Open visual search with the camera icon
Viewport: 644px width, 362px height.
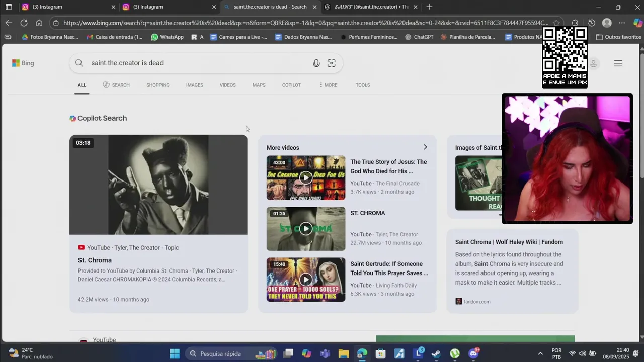332,63
